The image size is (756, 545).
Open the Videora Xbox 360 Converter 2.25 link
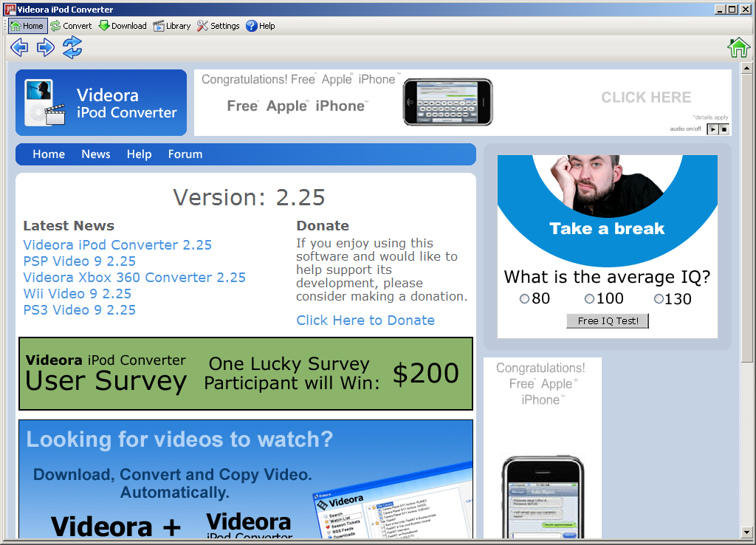point(134,278)
